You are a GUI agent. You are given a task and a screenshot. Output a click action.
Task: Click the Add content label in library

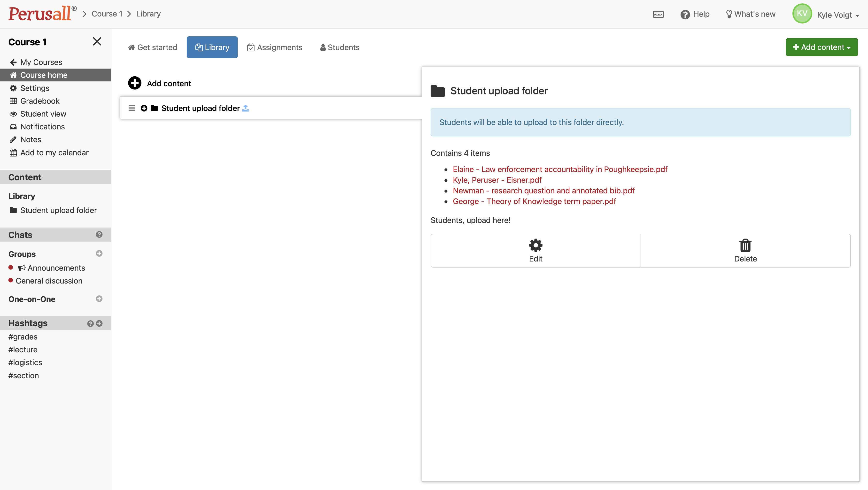[169, 83]
